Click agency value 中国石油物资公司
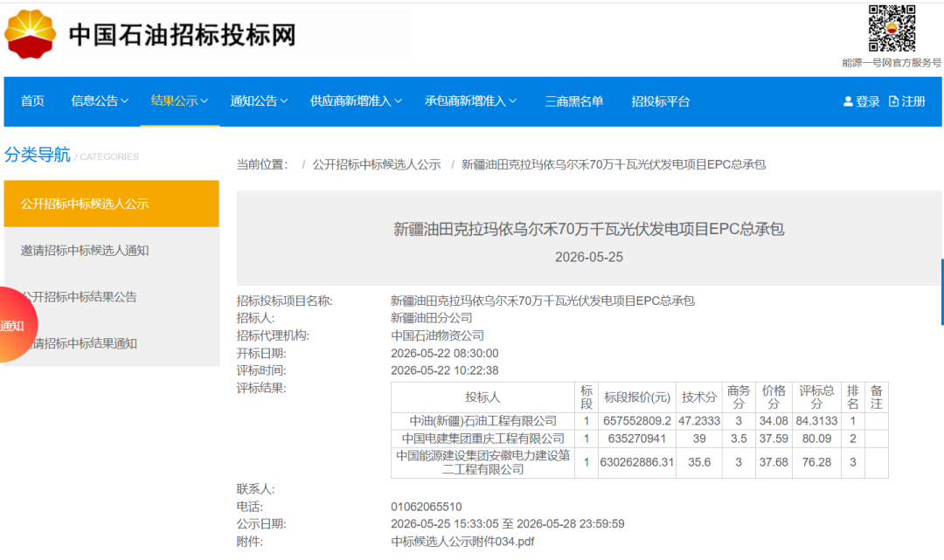 point(437,335)
